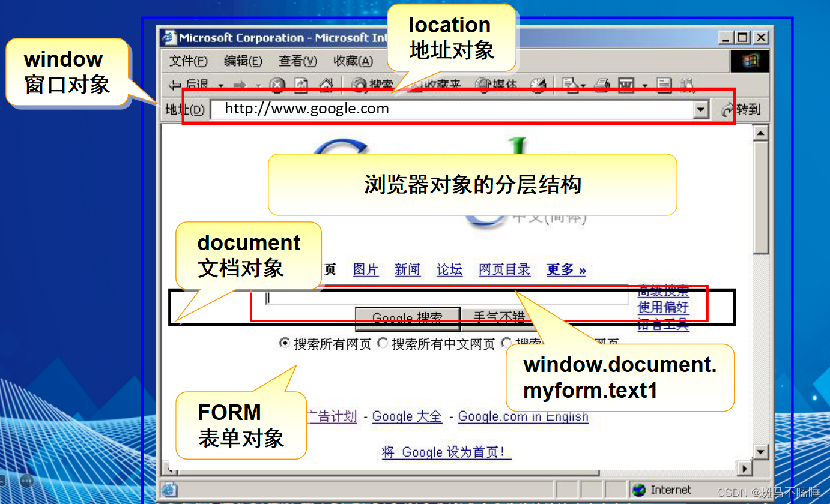The width and height of the screenshot is (830, 504).
Task: Open the 网页目录 link
Action: pyautogui.click(x=504, y=270)
